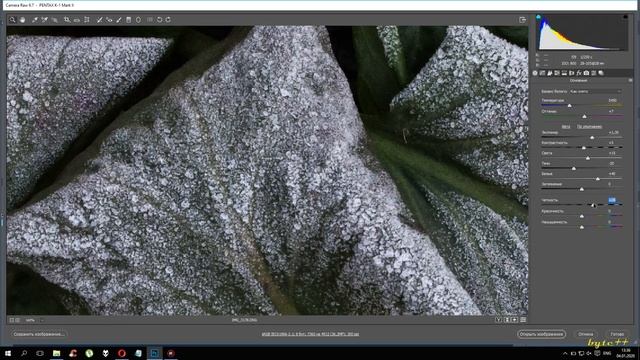Viewport: 640px width, 360px height.
Task: Click the Temperature slider handle
Action: 570,106
